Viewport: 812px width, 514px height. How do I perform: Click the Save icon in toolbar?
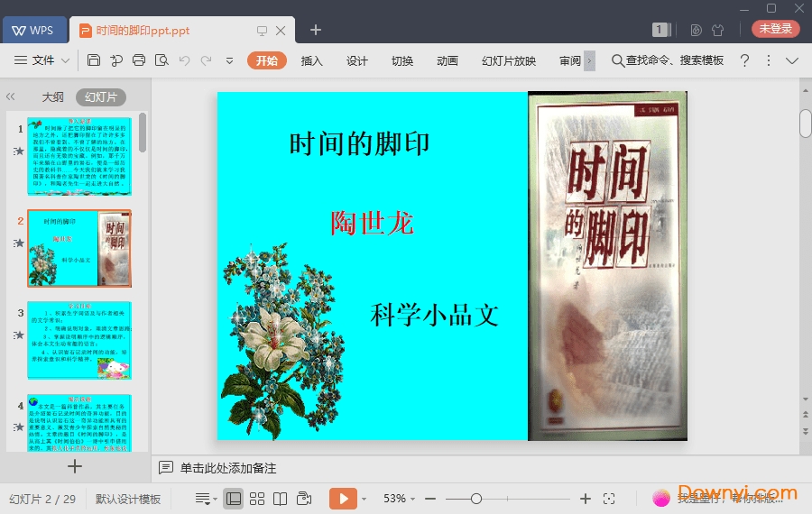click(x=94, y=60)
